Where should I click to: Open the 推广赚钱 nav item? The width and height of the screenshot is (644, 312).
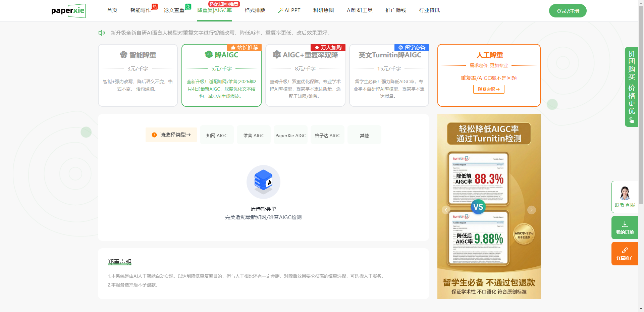(x=396, y=10)
